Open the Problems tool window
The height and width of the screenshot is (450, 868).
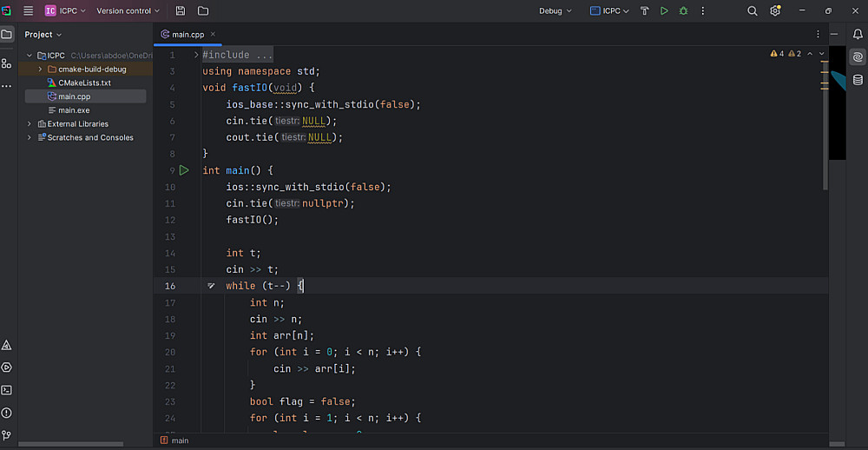coord(7,413)
